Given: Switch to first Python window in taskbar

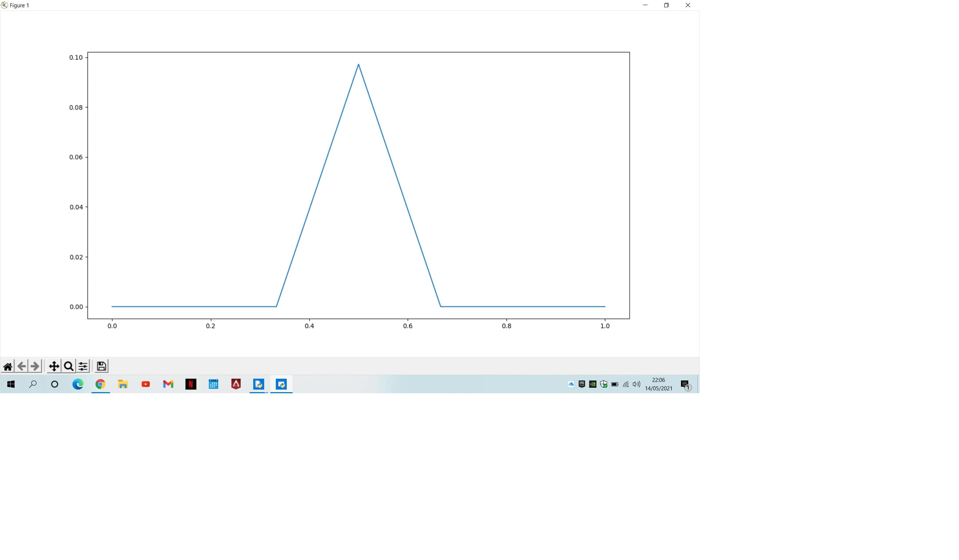Looking at the screenshot, I should click(x=259, y=384).
